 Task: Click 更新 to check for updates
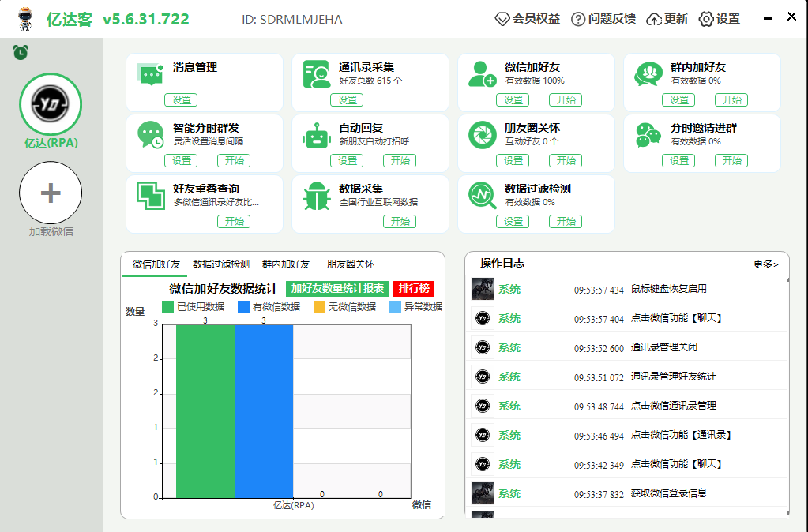click(x=675, y=19)
